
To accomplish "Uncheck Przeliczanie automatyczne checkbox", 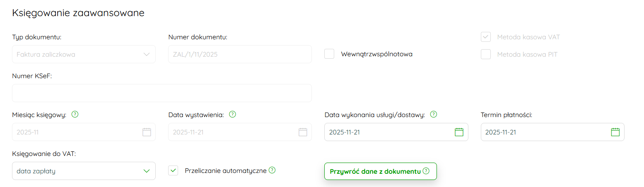I will click(173, 170).
